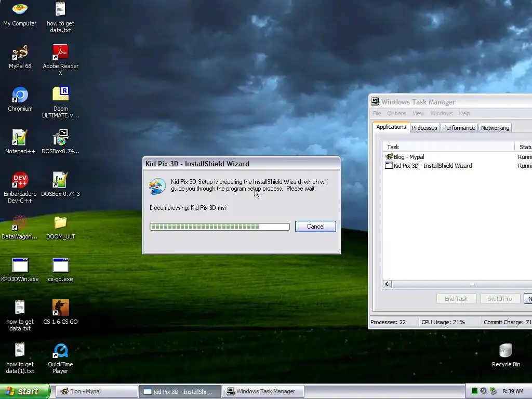Switch to the Networking tab
Screen dimensions: 532x399
coord(495,128)
